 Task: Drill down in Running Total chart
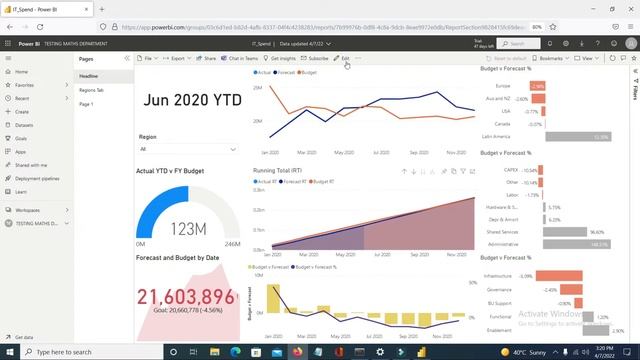(413, 171)
